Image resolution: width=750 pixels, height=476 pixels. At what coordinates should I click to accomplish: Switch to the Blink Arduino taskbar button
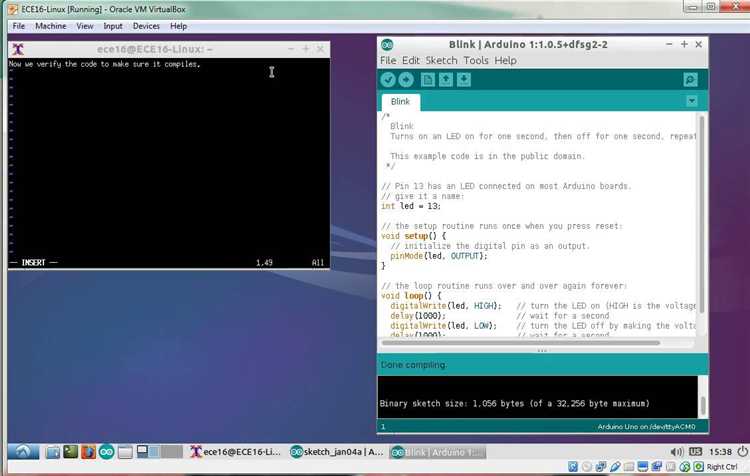pyautogui.click(x=437, y=452)
